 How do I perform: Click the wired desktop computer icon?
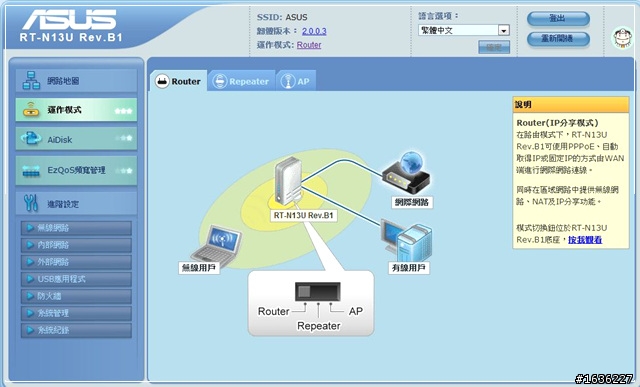406,241
